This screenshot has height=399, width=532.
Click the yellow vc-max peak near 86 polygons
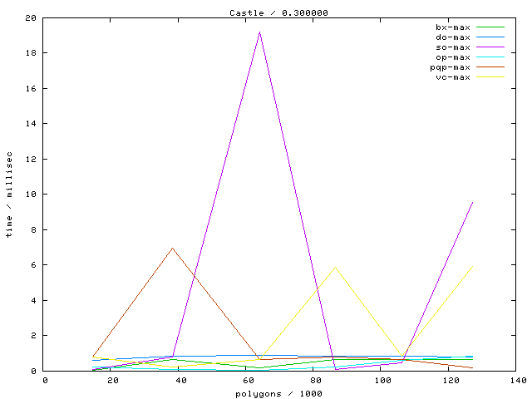click(335, 268)
